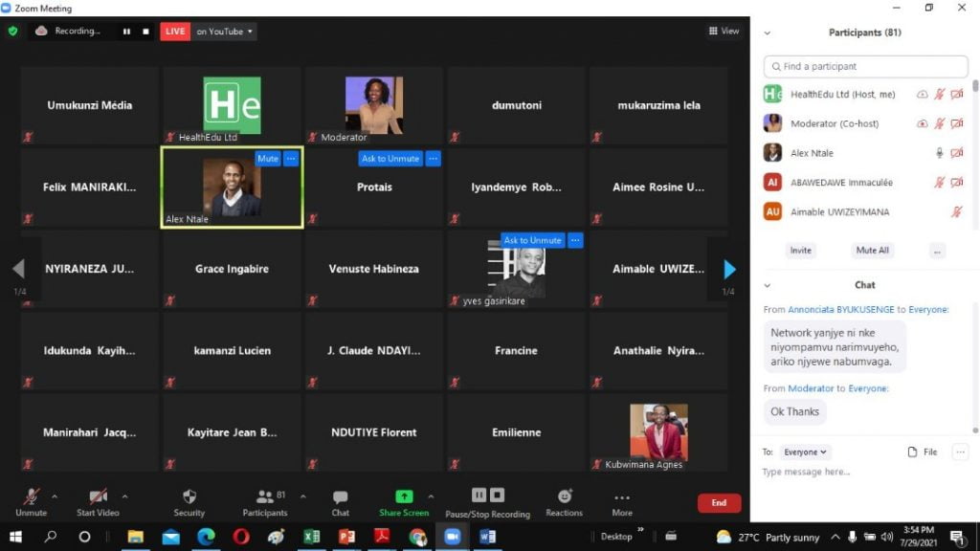Unmute microphone in meeting toolbar
This screenshot has width=980, height=551.
click(x=31, y=502)
